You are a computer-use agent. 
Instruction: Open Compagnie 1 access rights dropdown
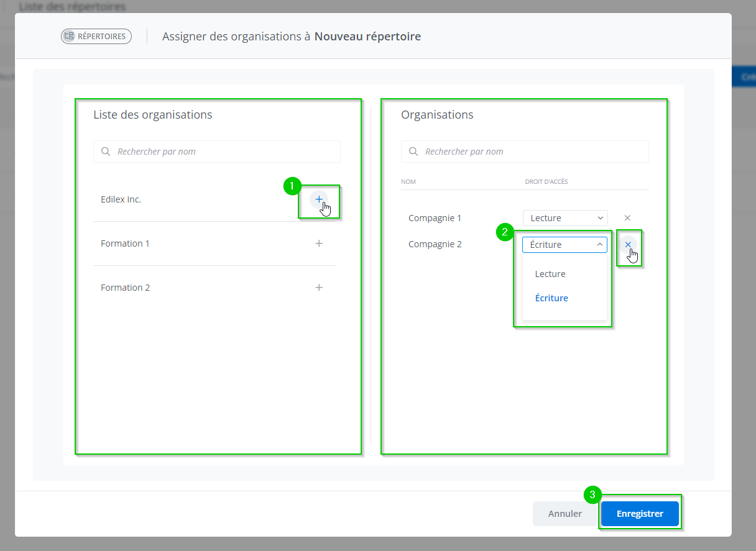click(565, 218)
